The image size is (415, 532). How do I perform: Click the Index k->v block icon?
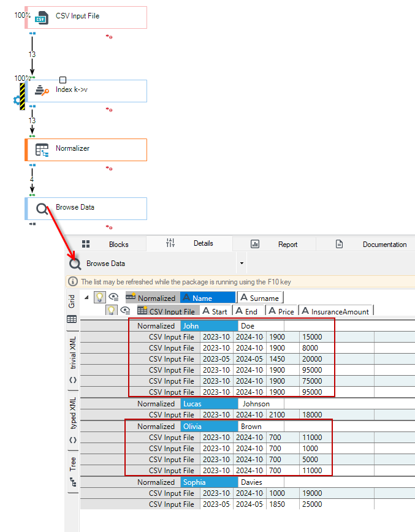(42, 91)
